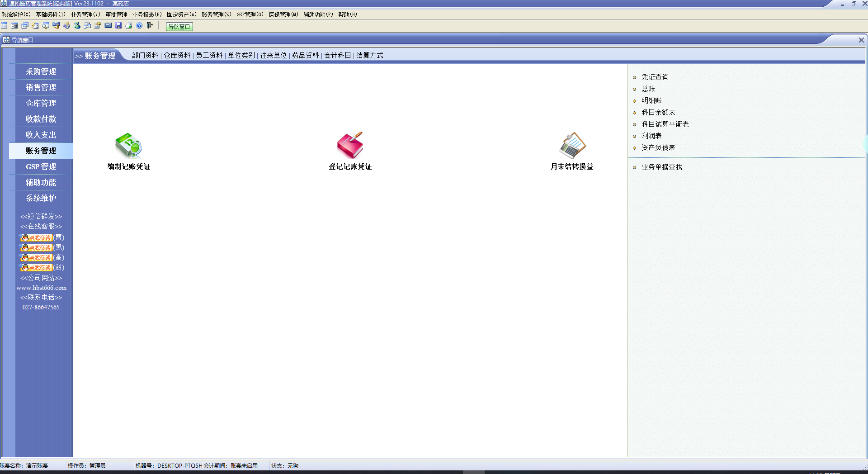Viewport: 868px width, 474px height.
Task: Click the lightning bolt form toolbar icon
Action: pyautogui.click(x=35, y=26)
